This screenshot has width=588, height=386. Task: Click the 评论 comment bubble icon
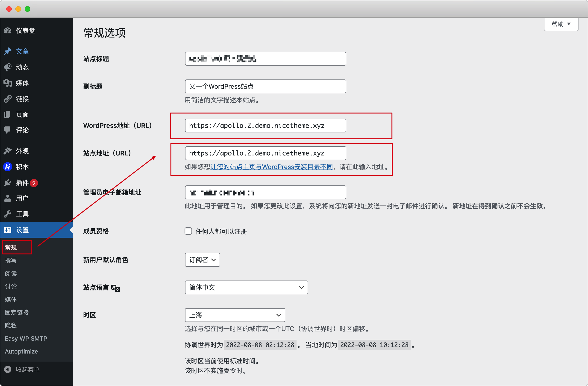pos(8,130)
